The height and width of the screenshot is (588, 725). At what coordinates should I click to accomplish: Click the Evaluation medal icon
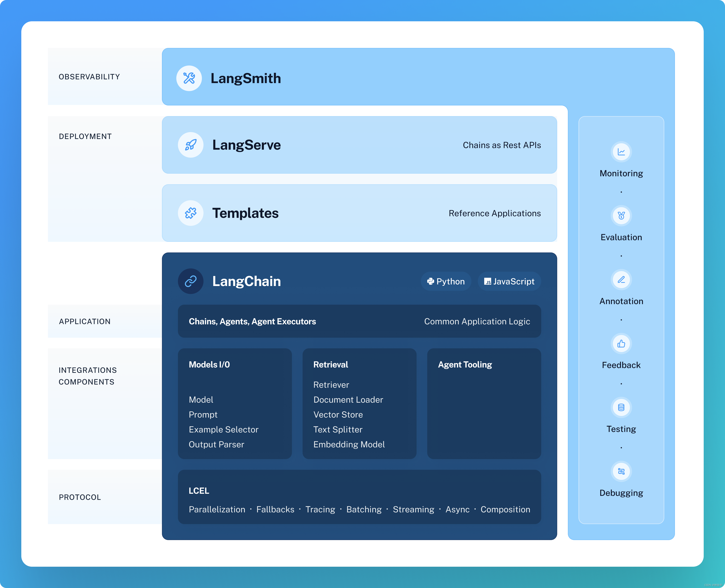tap(621, 216)
